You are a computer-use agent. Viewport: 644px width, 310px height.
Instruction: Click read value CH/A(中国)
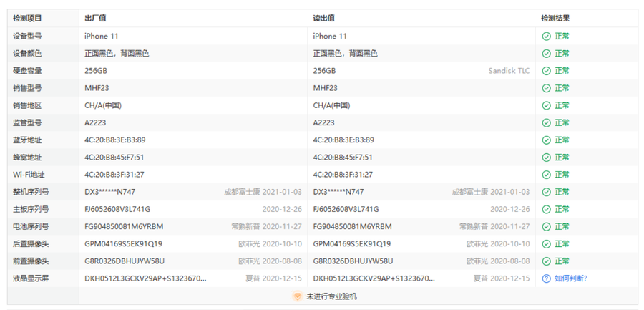click(331, 105)
